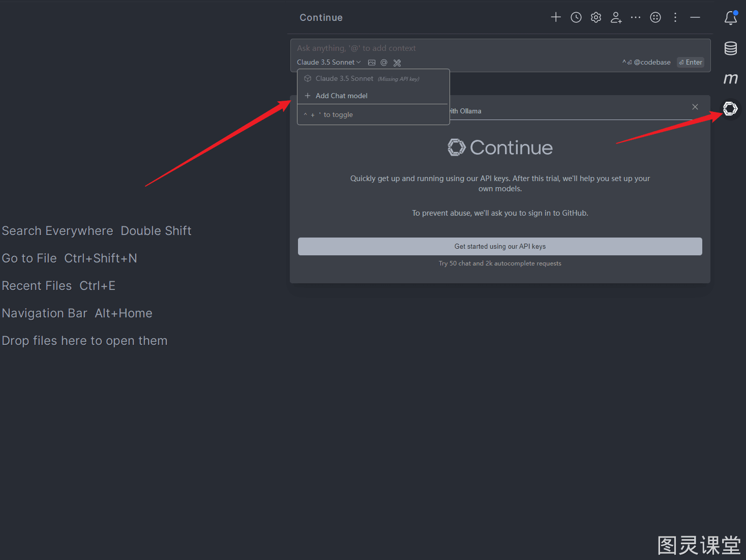Click the add-user profile icon
Image resolution: width=746 pixels, height=560 pixels.
[616, 17]
